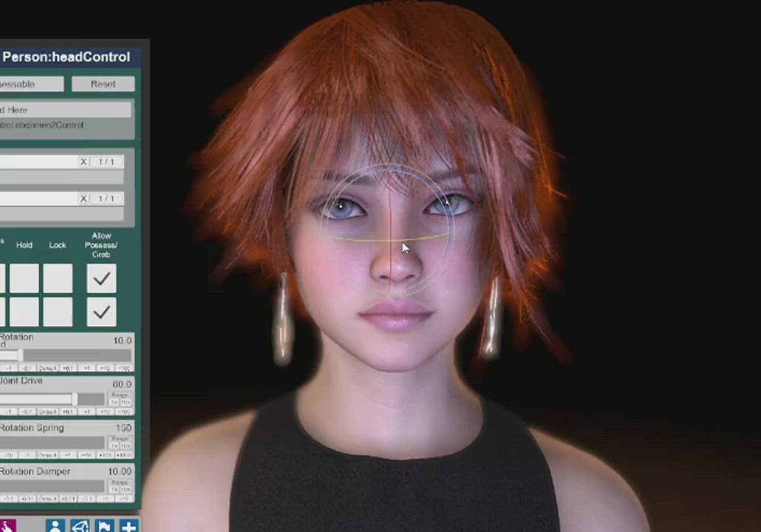The height and width of the screenshot is (532, 761).
Task: Click the Rotation Spring slider track
Action: (52, 442)
